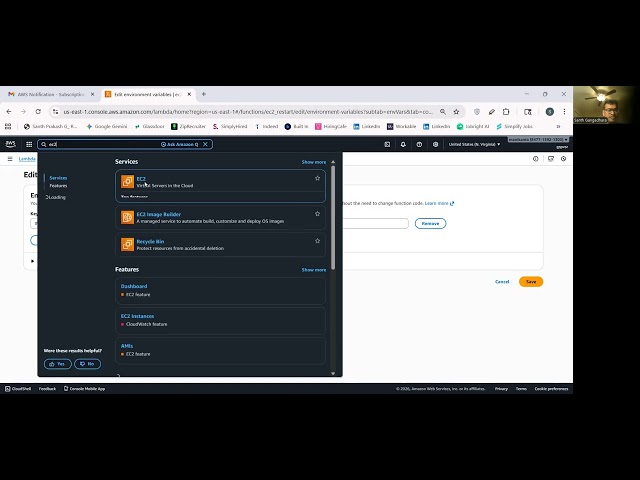
Task: Click the search results scrollbar up arrow
Action: [x=333, y=162]
